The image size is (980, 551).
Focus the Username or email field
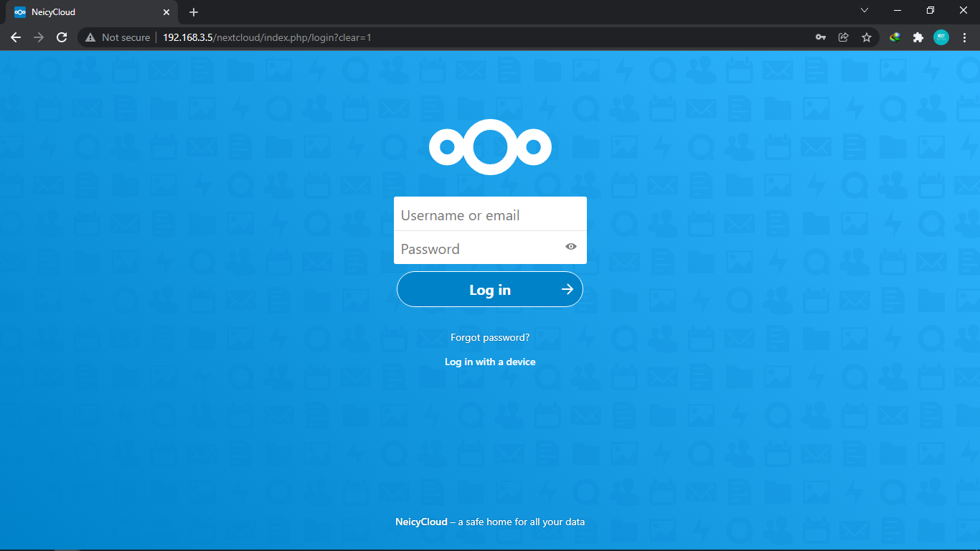point(490,214)
